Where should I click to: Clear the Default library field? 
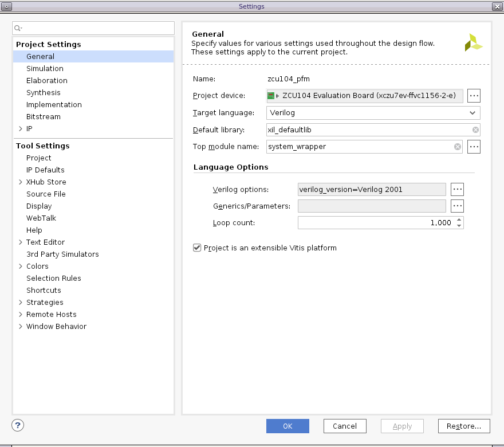[475, 130]
